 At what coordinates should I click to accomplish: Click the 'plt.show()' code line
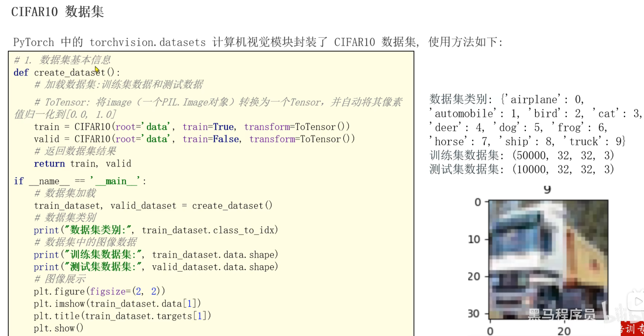58,328
